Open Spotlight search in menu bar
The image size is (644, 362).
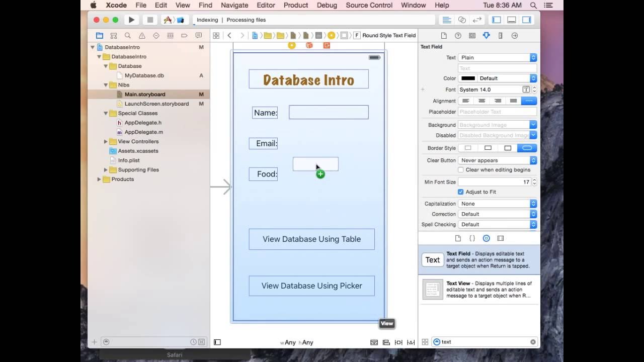click(533, 5)
